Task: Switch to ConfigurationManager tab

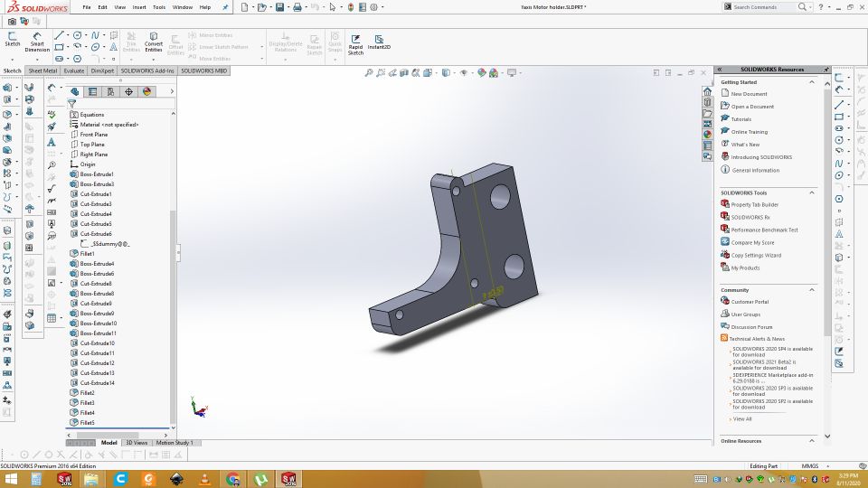Action: 110,92
